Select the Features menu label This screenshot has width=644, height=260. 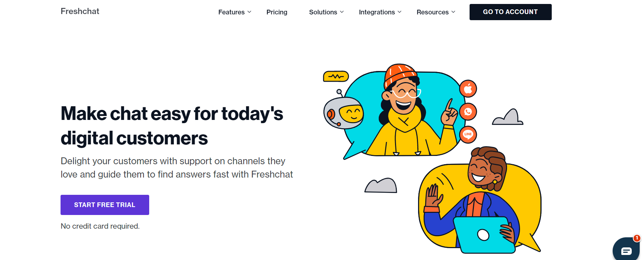coord(231,12)
